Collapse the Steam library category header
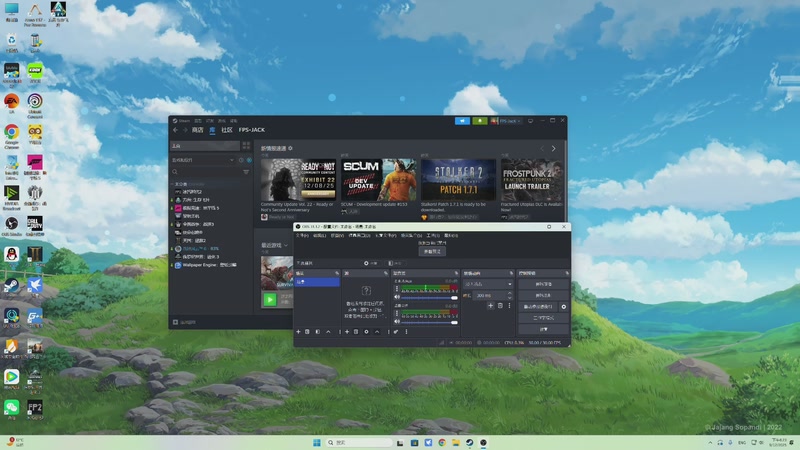Viewport: 800px width, 450px height. pyautogui.click(x=189, y=184)
